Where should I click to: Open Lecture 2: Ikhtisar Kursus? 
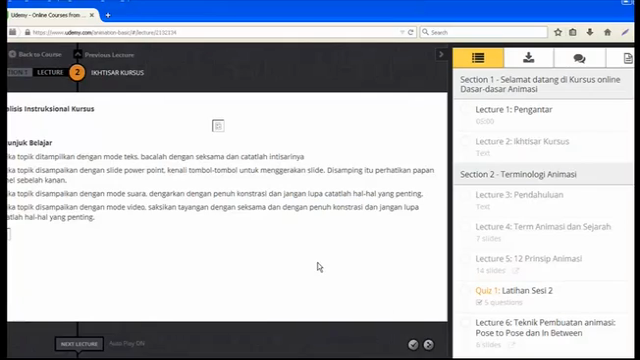522,141
